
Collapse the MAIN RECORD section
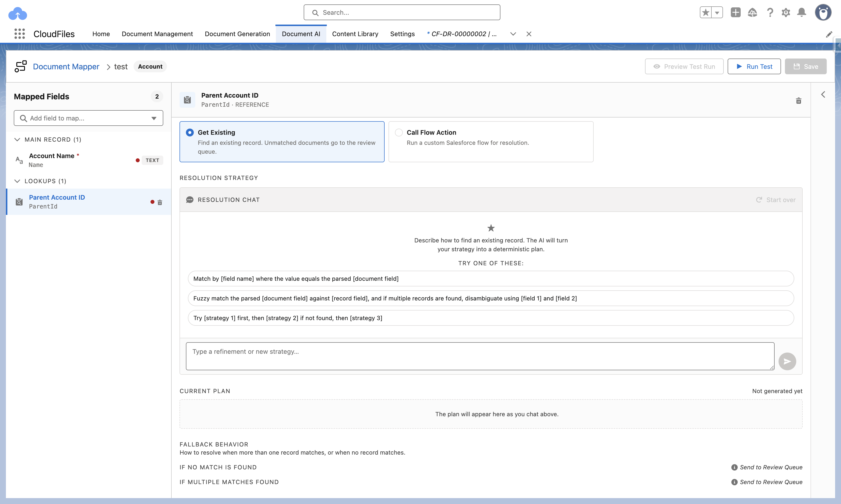tap(17, 140)
